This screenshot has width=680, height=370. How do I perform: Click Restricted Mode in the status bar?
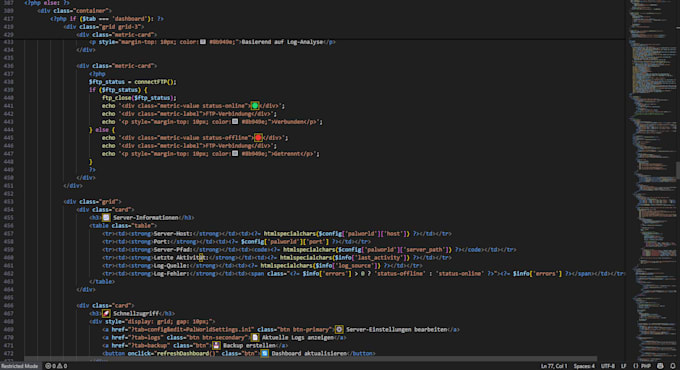click(20, 366)
